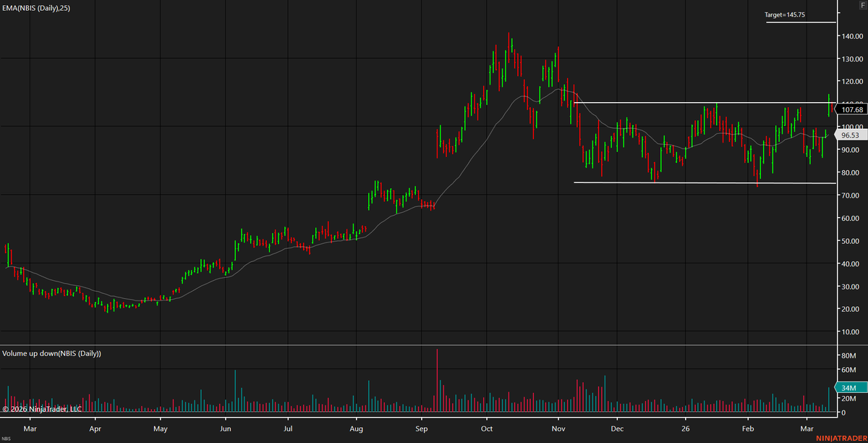868x443 pixels.
Task: Click the 90.00 price axis label
Action: [851, 150]
